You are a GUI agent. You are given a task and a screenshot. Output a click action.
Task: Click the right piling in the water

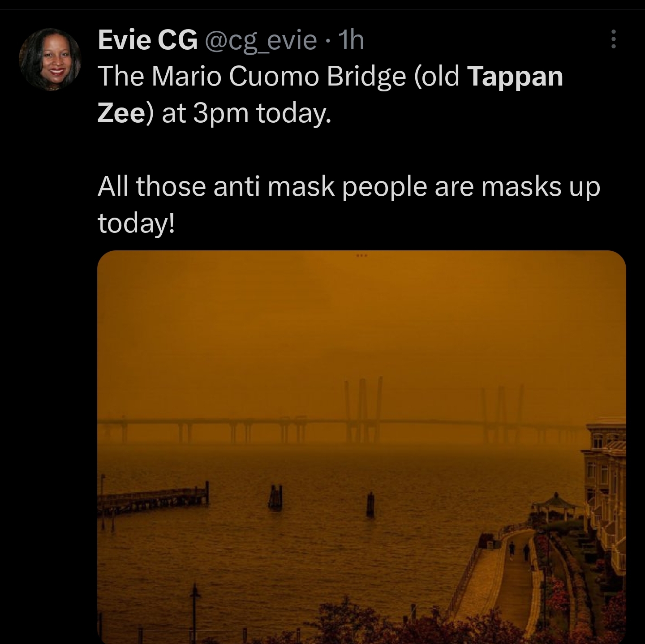click(x=370, y=504)
